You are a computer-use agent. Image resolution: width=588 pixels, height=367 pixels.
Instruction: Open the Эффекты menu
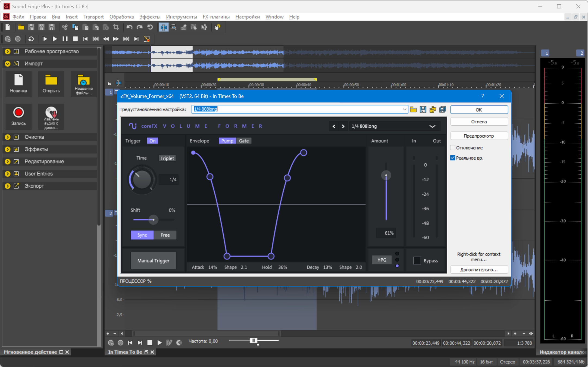pos(150,17)
